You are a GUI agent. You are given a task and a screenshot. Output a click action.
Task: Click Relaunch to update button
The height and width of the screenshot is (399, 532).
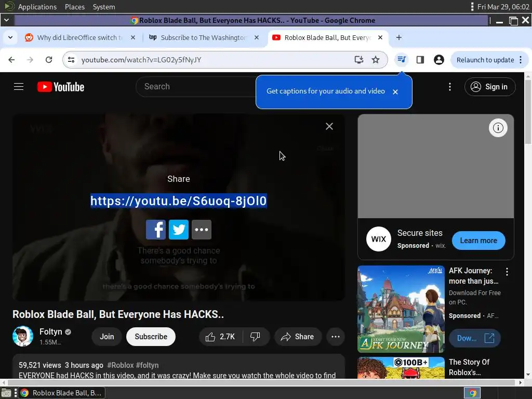[485, 60]
